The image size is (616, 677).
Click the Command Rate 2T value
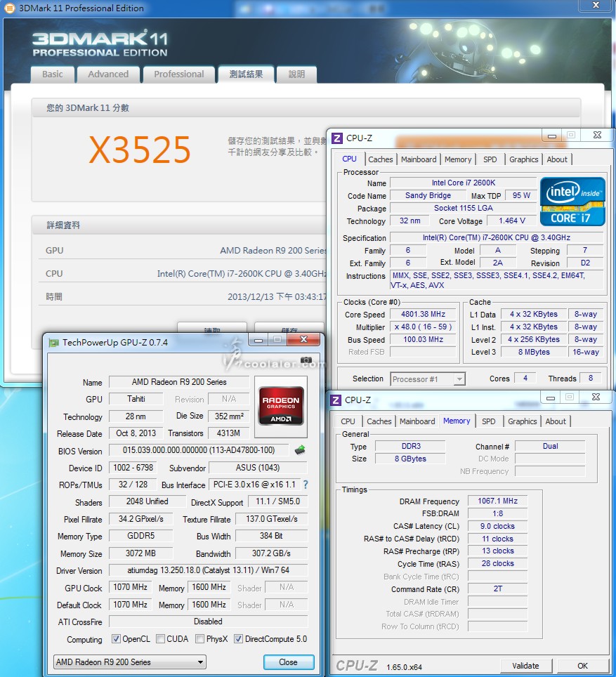pos(497,589)
